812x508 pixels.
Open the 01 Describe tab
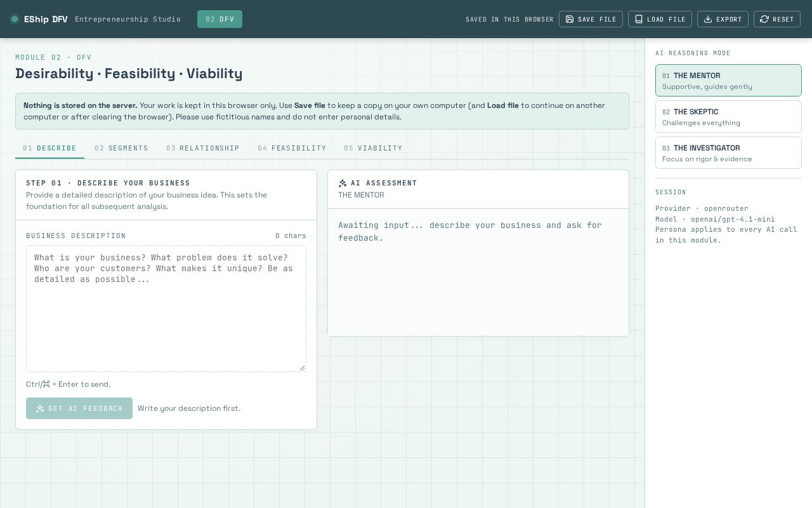click(49, 148)
